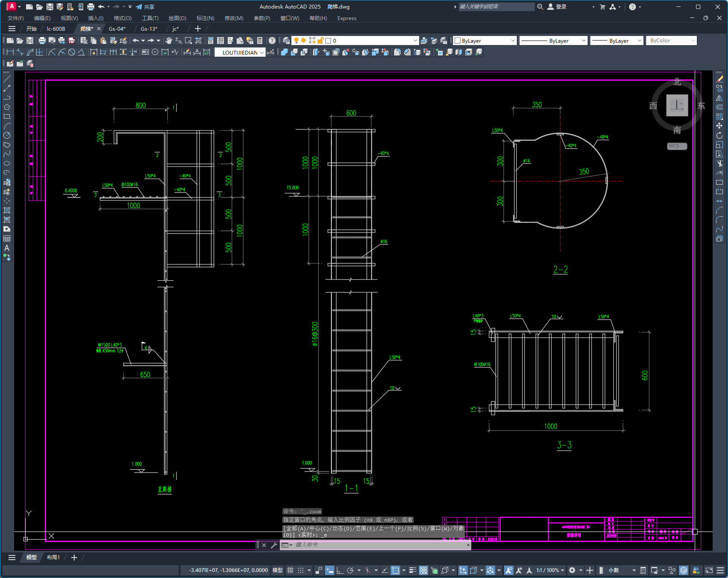Toggle the layer on/off lightbulb icon
Viewport: 728px width, 578px height.
tap(296, 41)
